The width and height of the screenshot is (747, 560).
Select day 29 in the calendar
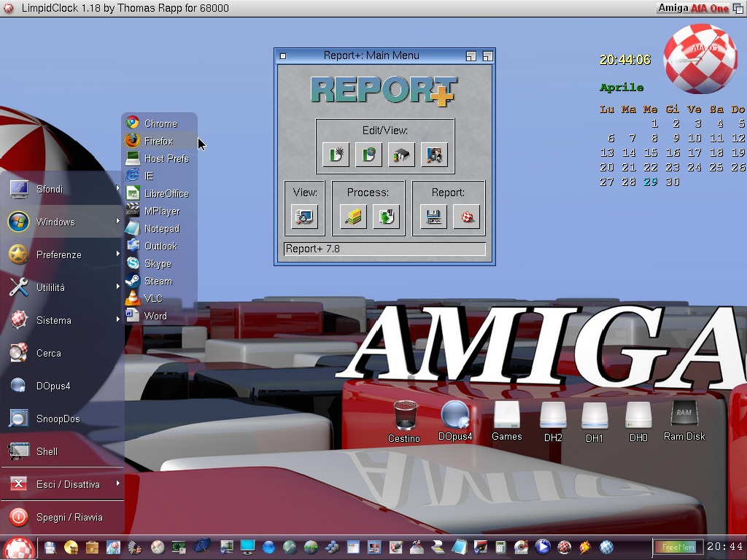[x=651, y=182]
